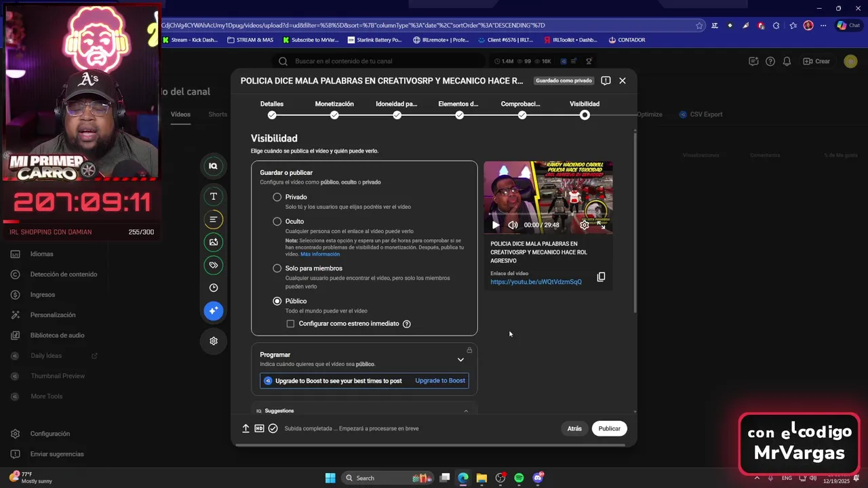Click the upload arrow status icon

pos(245,428)
